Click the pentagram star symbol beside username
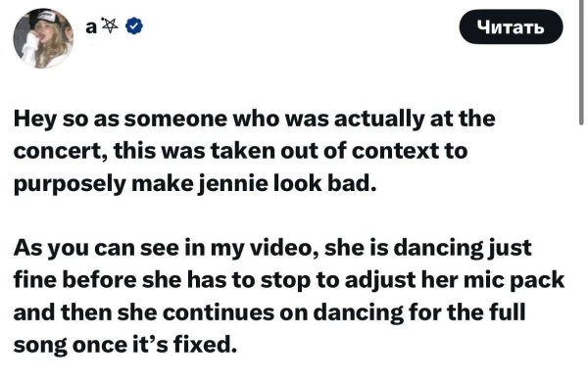The height and width of the screenshot is (383, 588). click(110, 25)
